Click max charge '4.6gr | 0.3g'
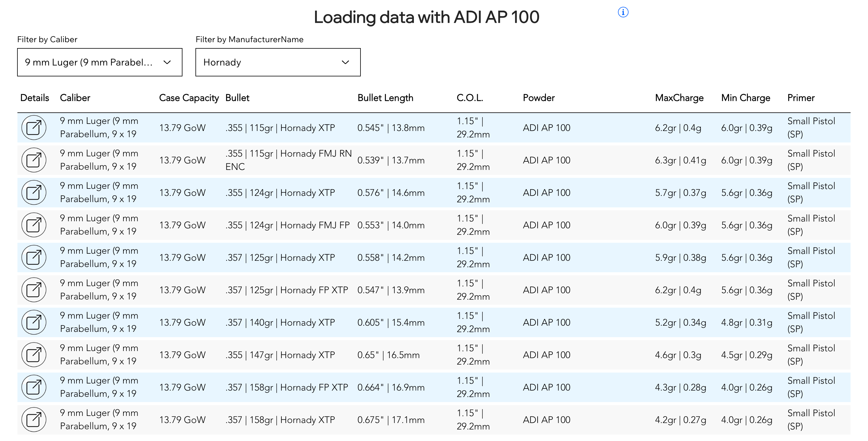Viewport: 868px width, 441px height. click(x=678, y=355)
